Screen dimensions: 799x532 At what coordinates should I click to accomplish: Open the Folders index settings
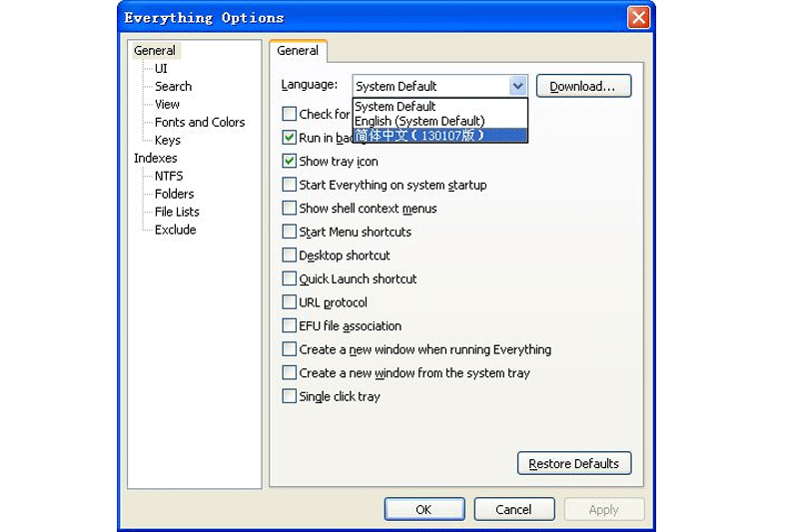(x=174, y=194)
